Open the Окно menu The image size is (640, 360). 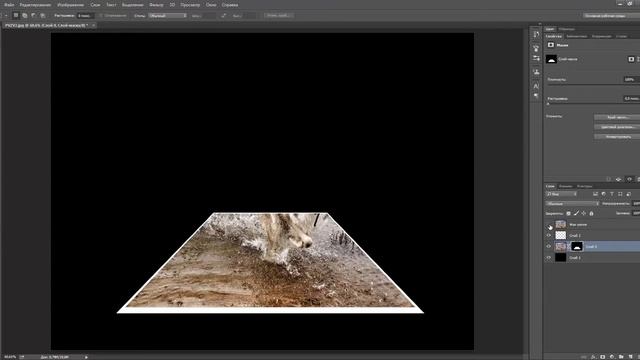point(211,5)
